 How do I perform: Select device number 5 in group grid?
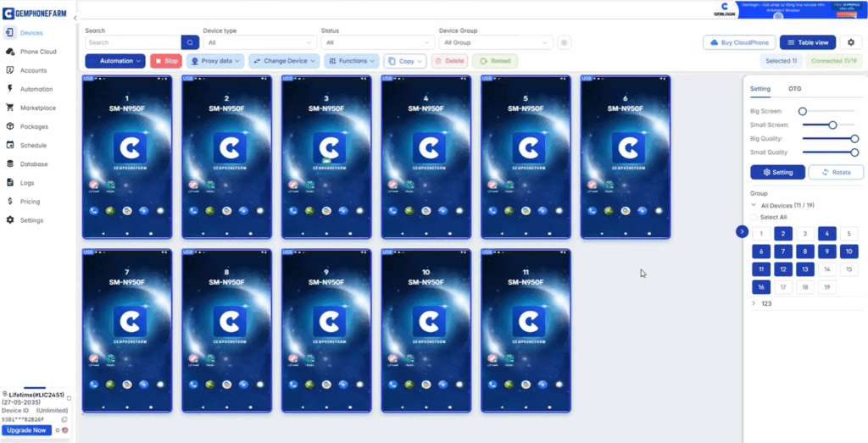click(849, 234)
